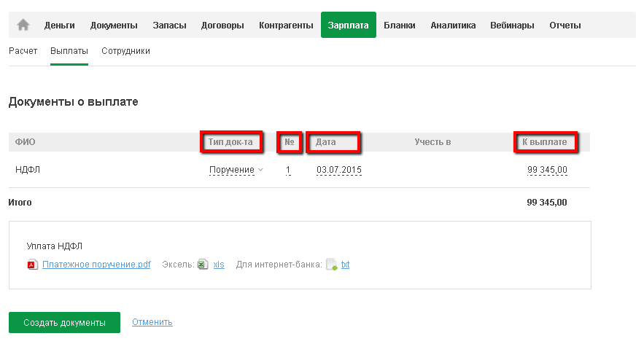The width and height of the screenshot is (644, 344).
Task: Click the Дата column header
Action: (326, 142)
